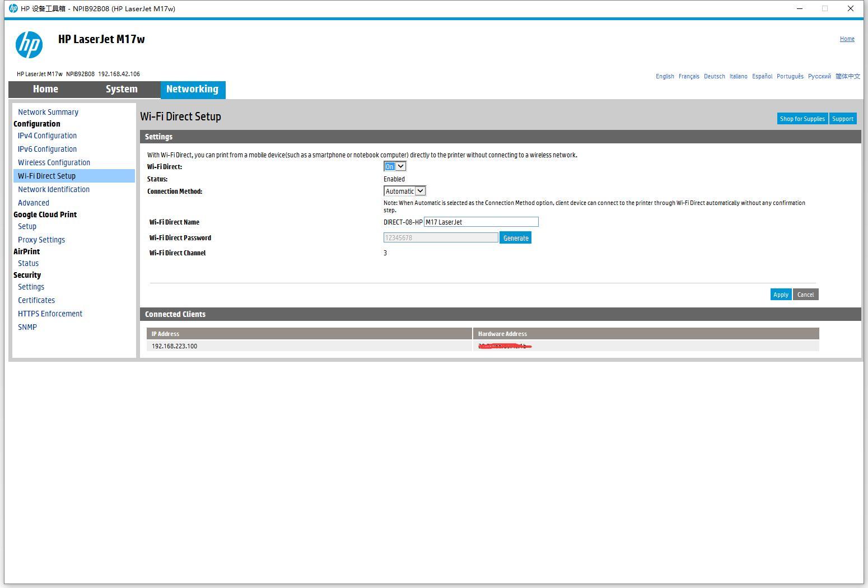Open IPv4 Configuration page
The height and width of the screenshot is (588, 868).
point(47,136)
